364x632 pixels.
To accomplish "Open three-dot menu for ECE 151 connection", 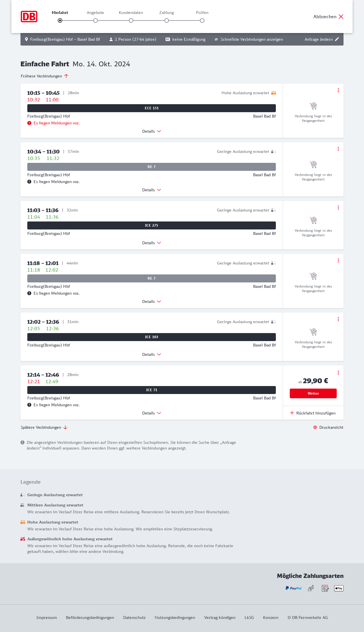I will pos(338,90).
